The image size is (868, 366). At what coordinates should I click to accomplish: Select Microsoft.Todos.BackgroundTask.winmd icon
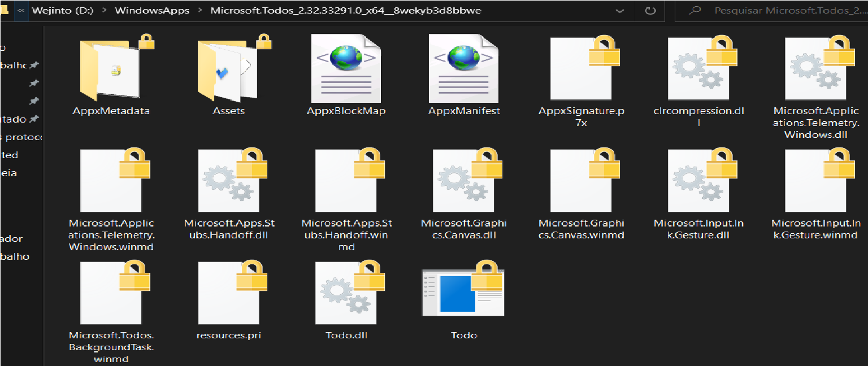click(x=115, y=291)
